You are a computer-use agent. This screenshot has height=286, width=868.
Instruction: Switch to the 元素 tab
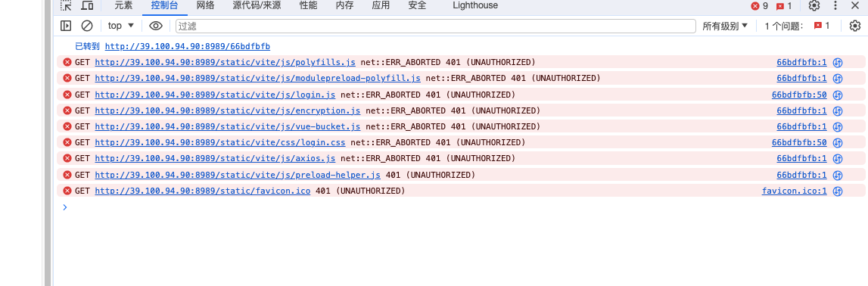tap(123, 5)
